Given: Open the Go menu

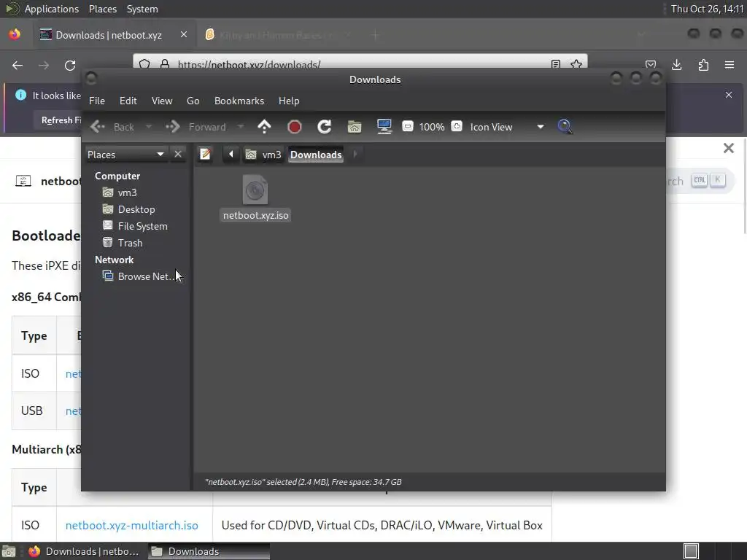Looking at the screenshot, I should [193, 101].
